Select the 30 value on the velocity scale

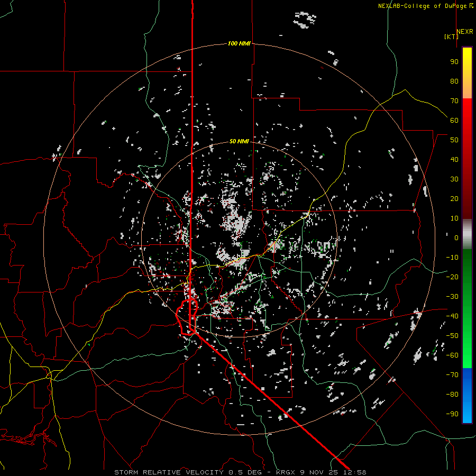tap(454, 179)
